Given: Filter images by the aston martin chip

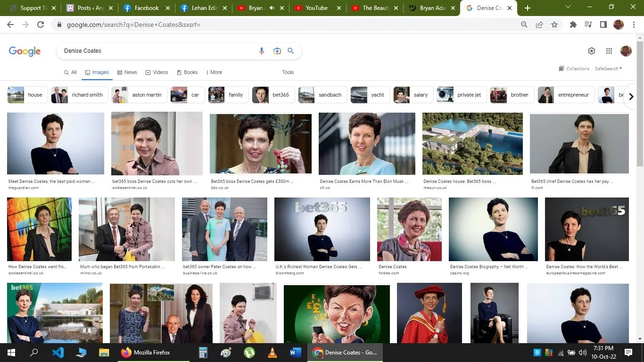Looking at the screenshot, I should pyautogui.click(x=139, y=95).
